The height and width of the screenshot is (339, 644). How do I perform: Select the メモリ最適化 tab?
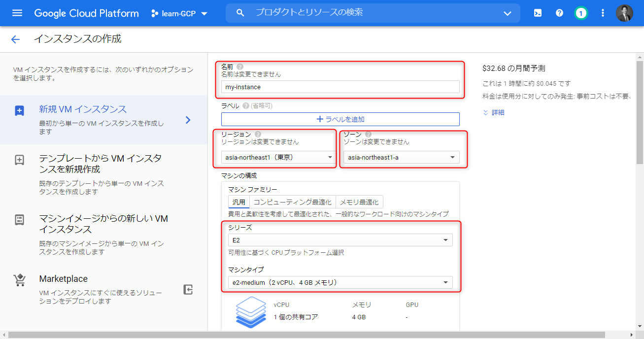point(359,202)
